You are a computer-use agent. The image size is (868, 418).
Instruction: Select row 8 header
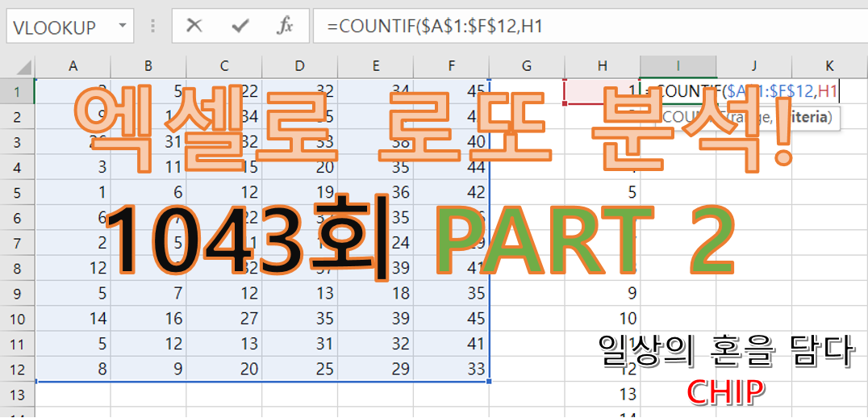coord(17,268)
